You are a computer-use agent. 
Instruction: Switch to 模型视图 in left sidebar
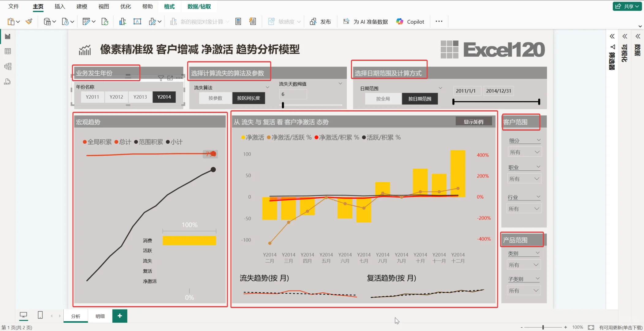[x=8, y=66]
